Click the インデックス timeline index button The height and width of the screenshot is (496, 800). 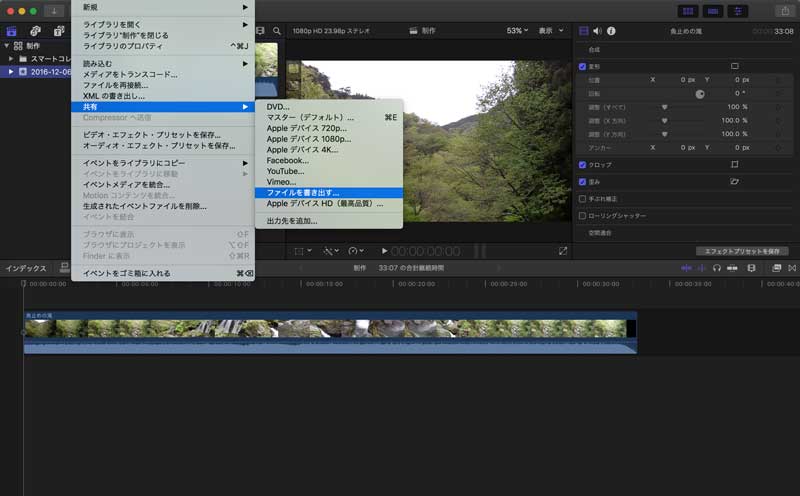pyautogui.click(x=26, y=268)
